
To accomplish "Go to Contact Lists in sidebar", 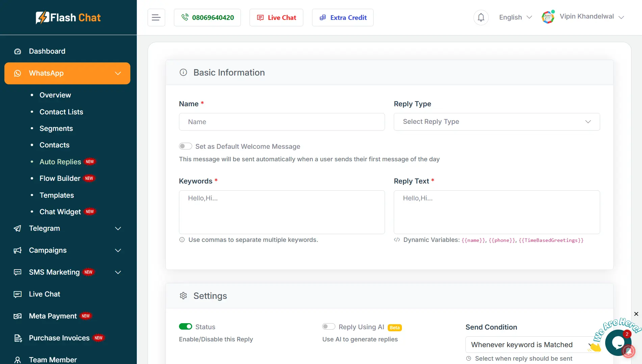I will pos(61,112).
